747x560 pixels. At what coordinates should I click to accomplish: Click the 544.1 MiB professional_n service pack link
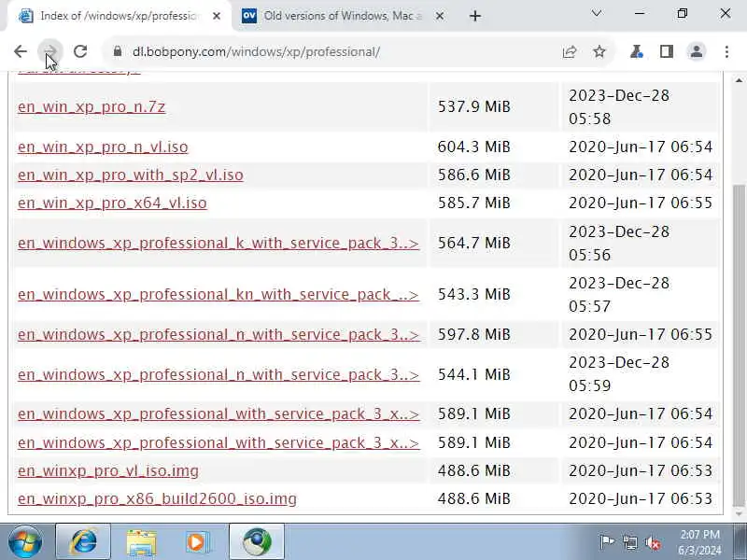tap(218, 374)
